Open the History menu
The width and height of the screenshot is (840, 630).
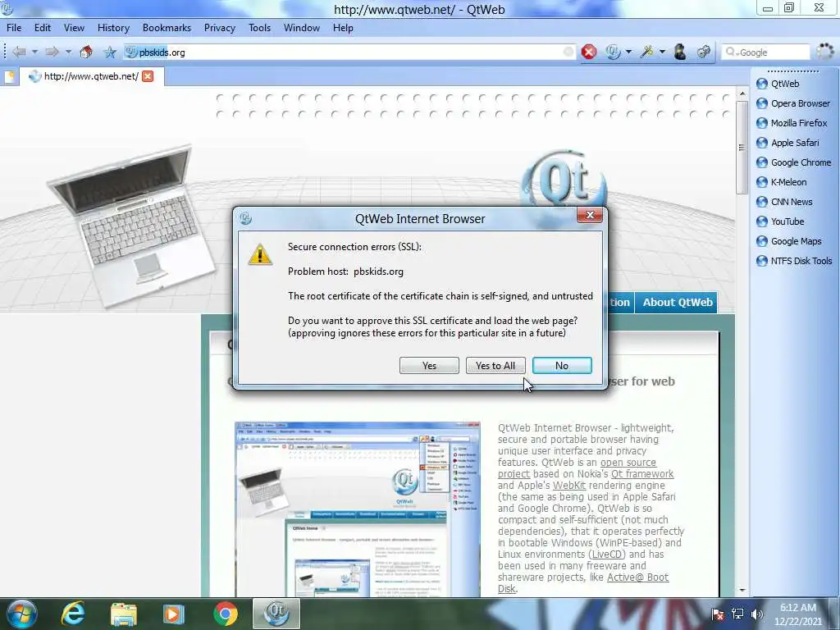113,28
